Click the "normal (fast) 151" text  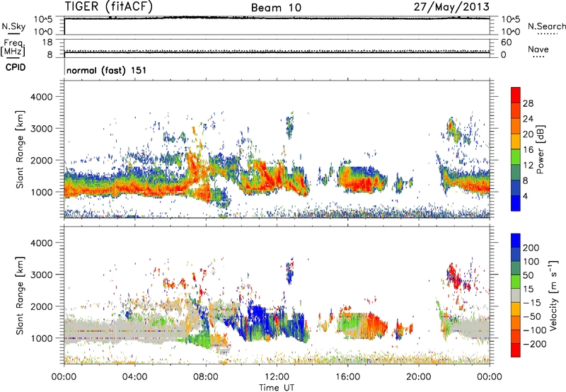(107, 70)
